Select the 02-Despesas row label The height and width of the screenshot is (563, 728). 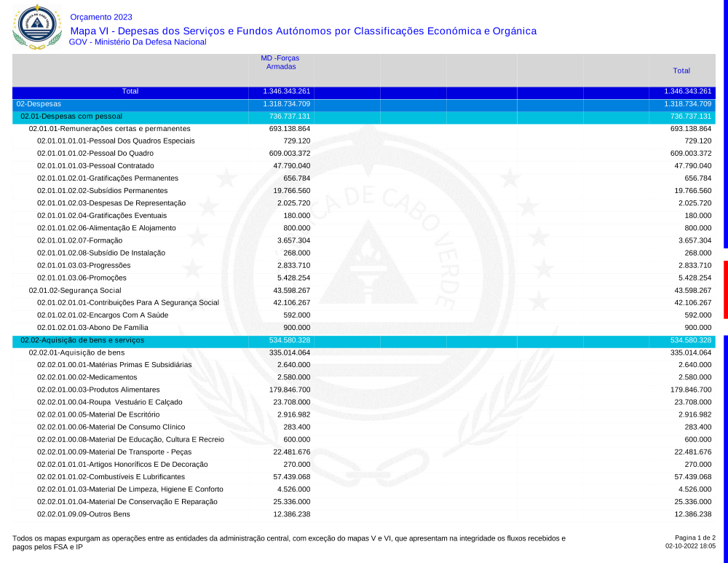39,104
